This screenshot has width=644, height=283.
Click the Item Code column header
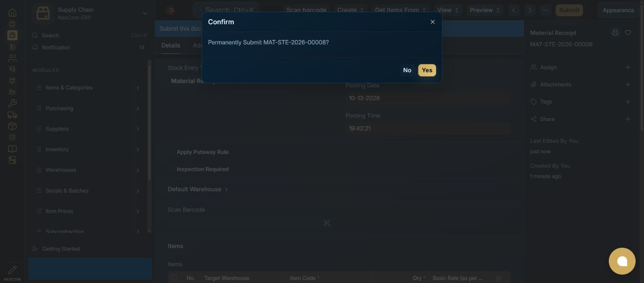[x=329, y=278]
